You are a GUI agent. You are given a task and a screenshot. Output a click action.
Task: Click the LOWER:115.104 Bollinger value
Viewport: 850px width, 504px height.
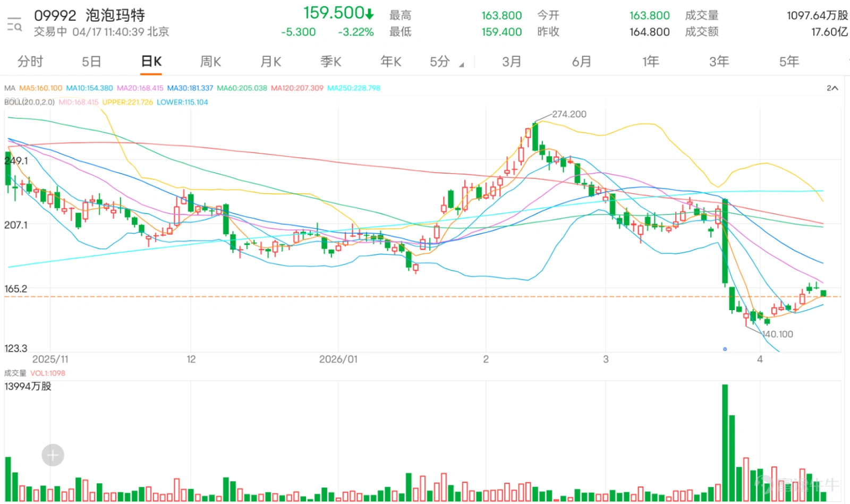coord(182,102)
